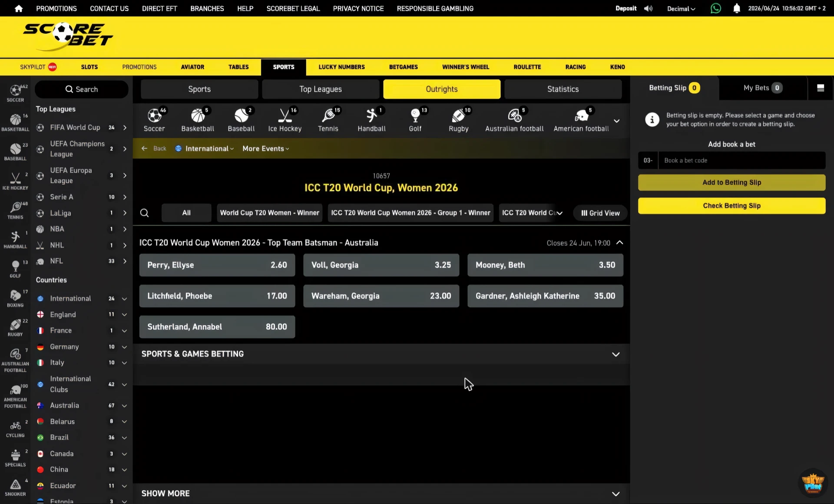Image resolution: width=834 pixels, height=504 pixels.
Task: Click the sidebar Search box
Action: pos(82,89)
